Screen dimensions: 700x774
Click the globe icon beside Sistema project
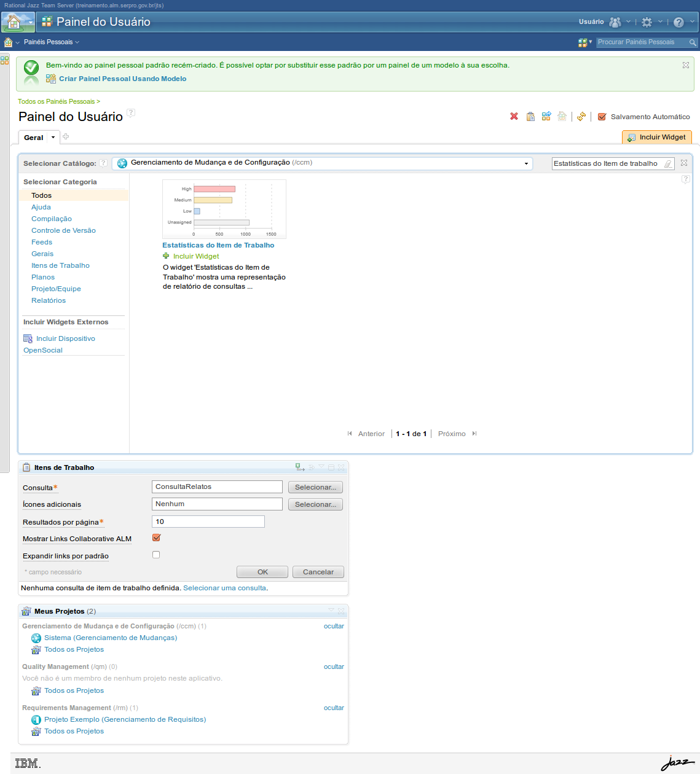pos(36,638)
